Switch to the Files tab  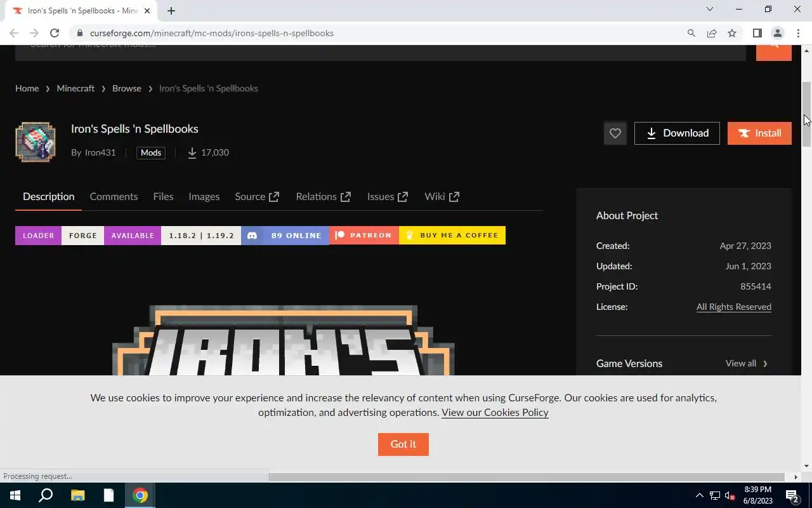163,197
